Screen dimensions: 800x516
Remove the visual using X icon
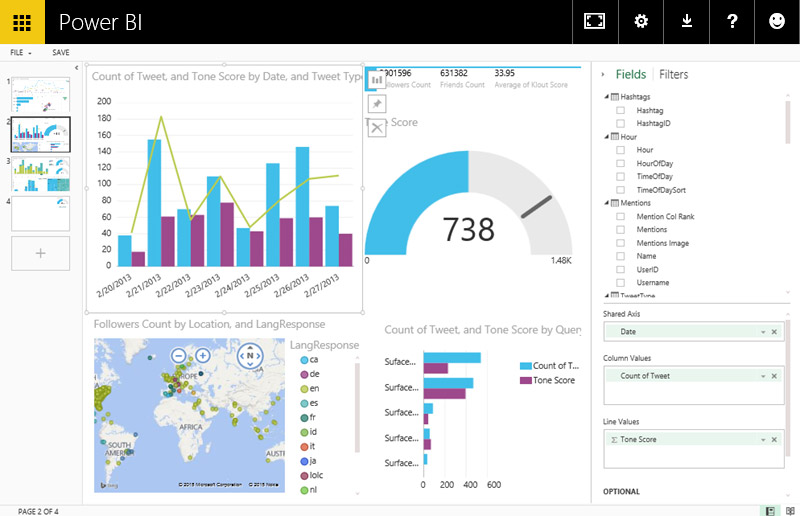(x=377, y=128)
